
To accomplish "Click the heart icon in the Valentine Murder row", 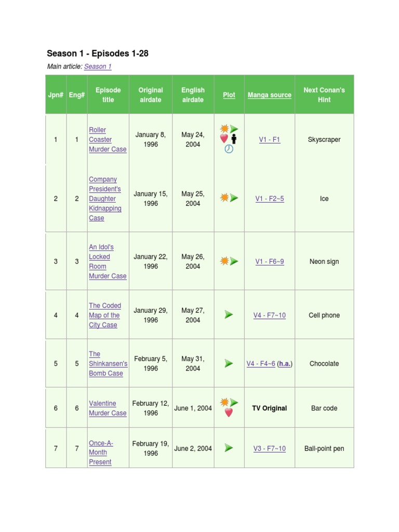I will click(229, 413).
